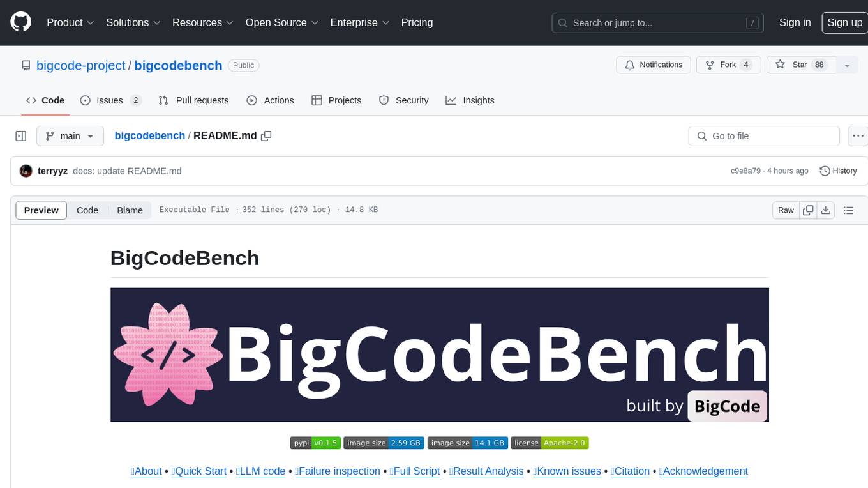
Task: Open the Apache-2.0 license badge
Action: 550,443
